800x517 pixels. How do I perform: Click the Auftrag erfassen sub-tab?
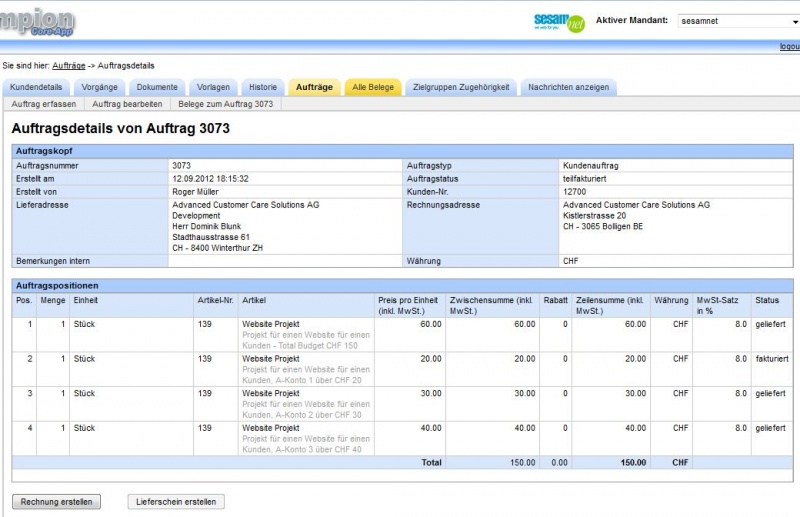coord(44,104)
